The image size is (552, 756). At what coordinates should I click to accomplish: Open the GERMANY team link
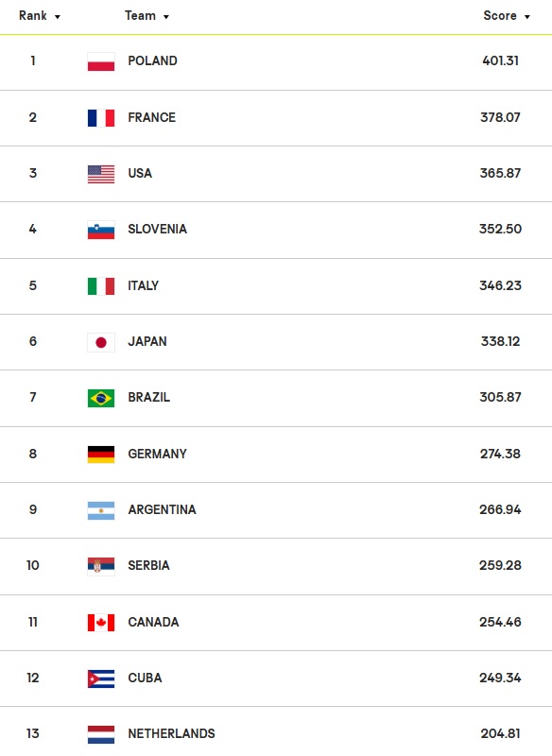point(157,454)
